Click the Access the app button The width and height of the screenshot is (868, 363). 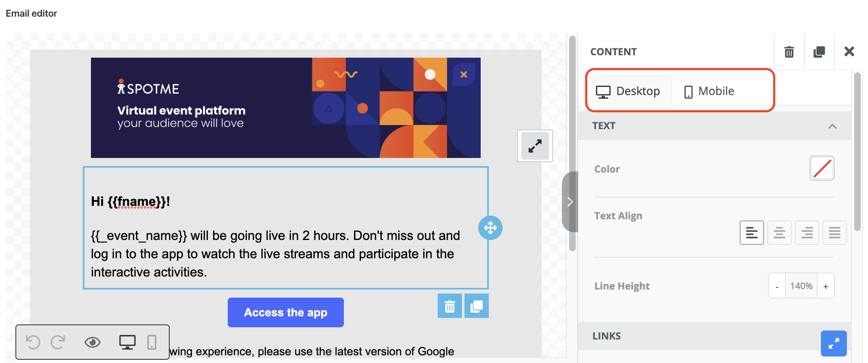point(286,312)
